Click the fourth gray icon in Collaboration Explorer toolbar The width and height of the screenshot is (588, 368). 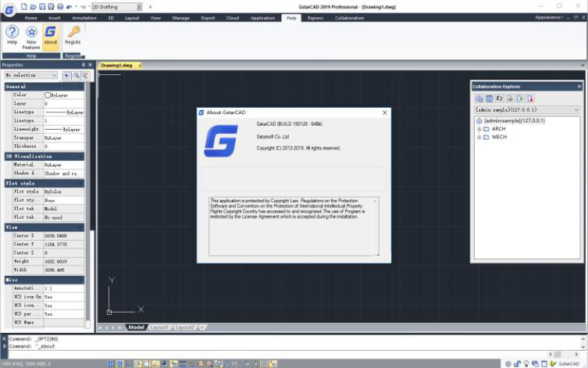pyautogui.click(x=510, y=98)
